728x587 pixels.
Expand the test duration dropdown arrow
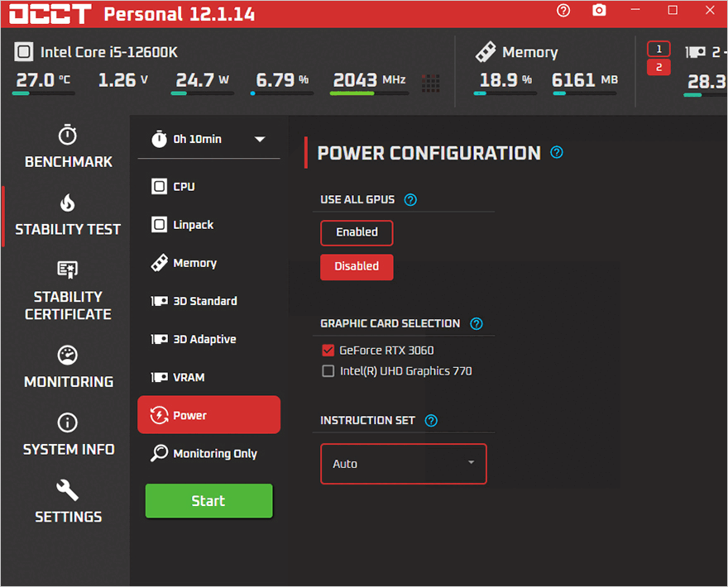[x=260, y=139]
